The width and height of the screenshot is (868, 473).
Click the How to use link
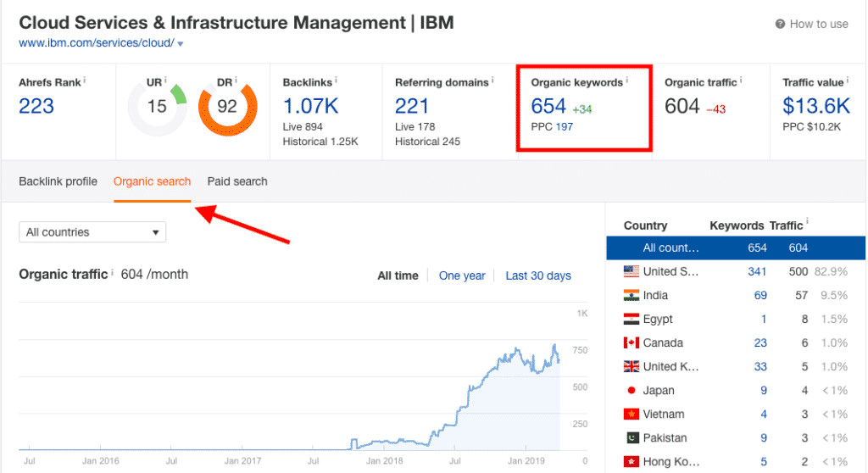(819, 24)
